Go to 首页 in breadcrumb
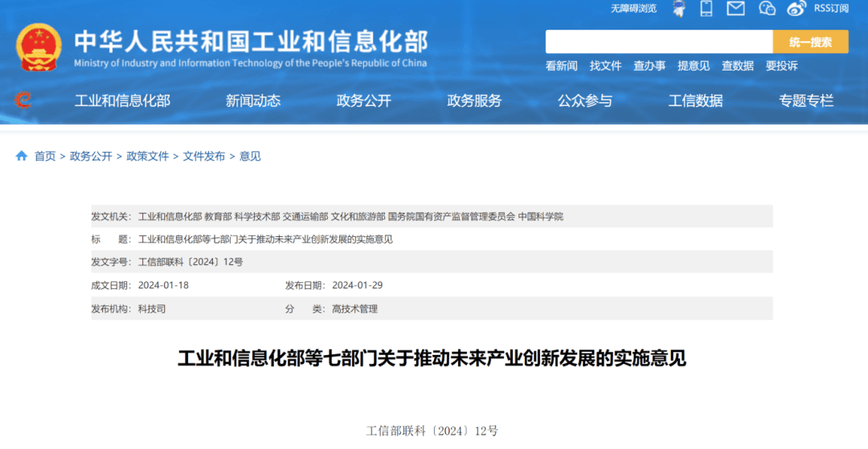868x449 pixels. 45,157
